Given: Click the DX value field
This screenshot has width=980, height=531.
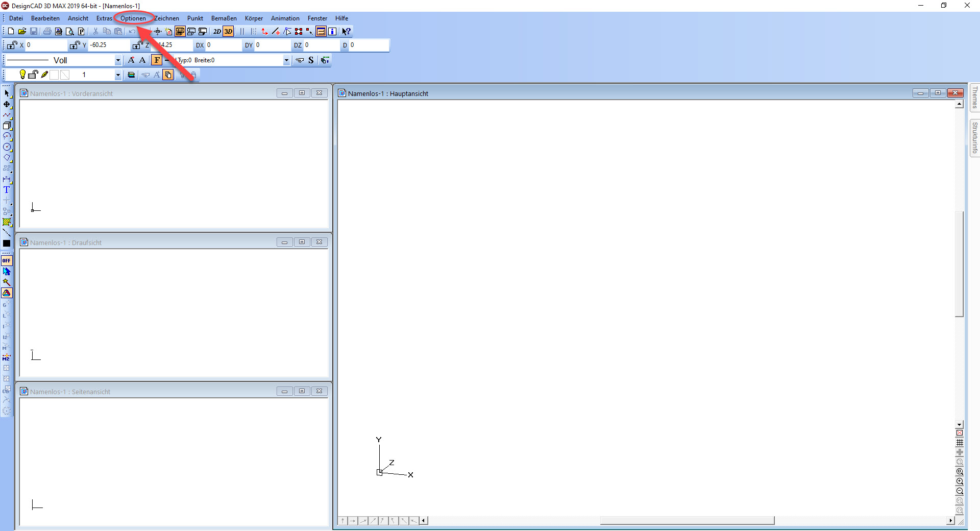Looking at the screenshot, I should [x=223, y=45].
